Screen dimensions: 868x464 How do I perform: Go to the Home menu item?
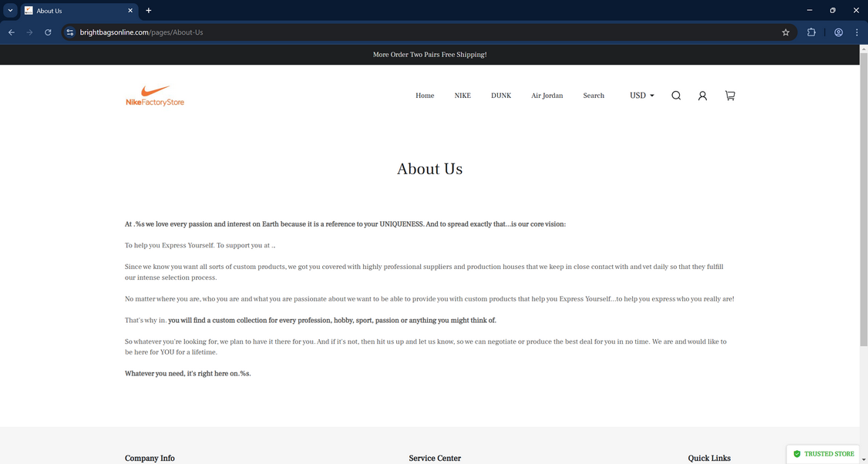(425, 96)
